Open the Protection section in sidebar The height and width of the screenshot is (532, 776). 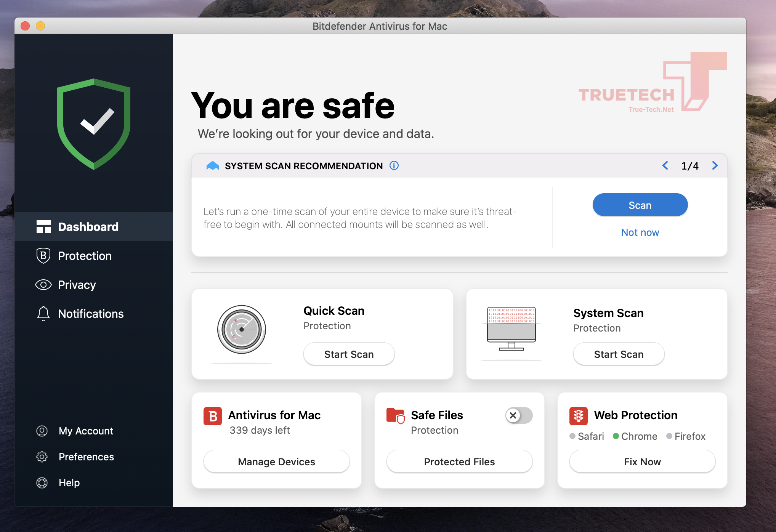coord(85,256)
